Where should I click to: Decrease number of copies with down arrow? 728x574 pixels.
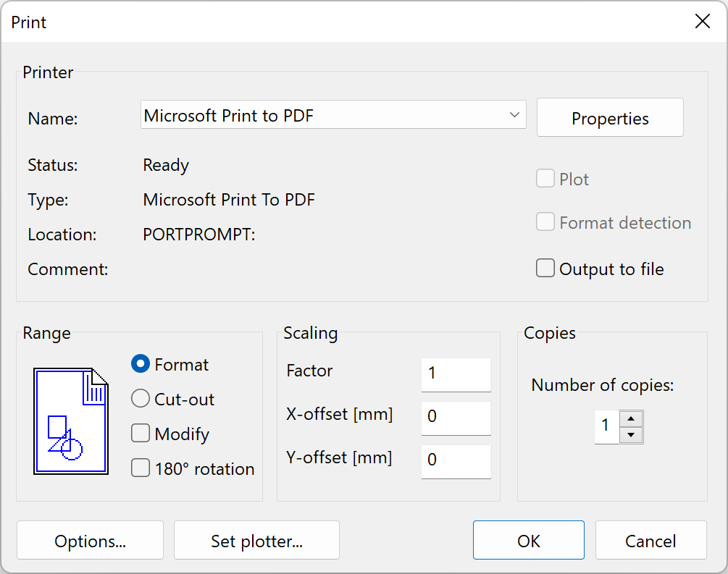(x=631, y=435)
